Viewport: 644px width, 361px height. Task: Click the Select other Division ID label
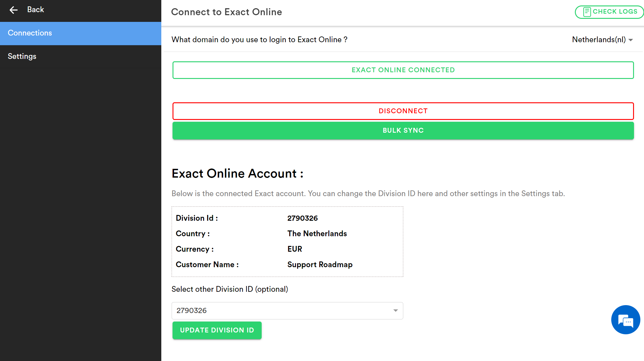[230, 289]
